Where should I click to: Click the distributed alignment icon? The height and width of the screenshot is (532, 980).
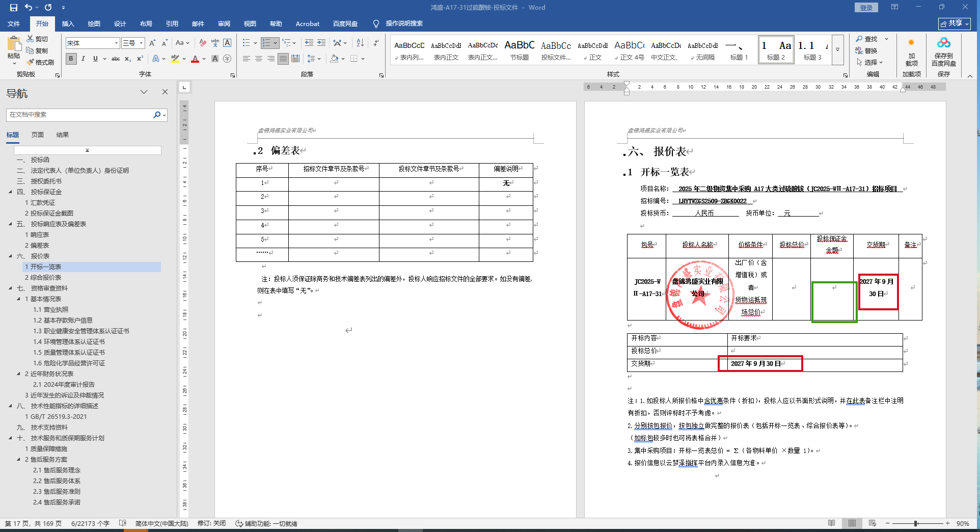coord(295,59)
